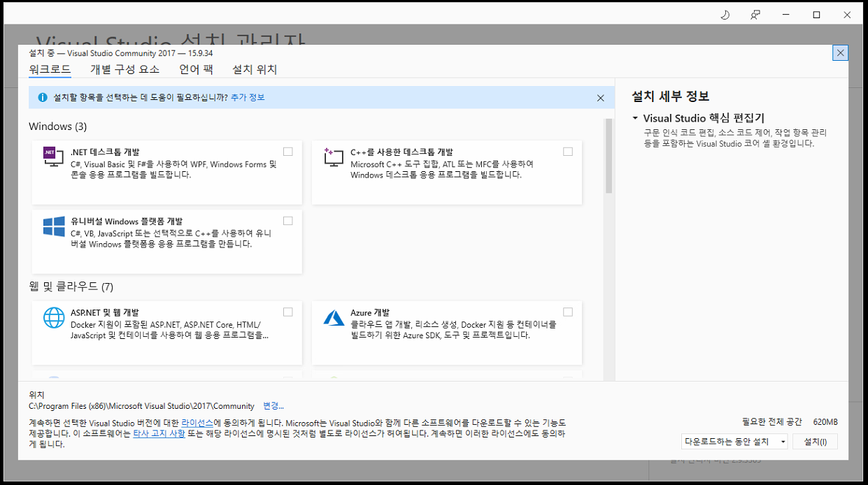This screenshot has height=485, width=868.
Task: Click the .NET desktop development icon
Action: [x=54, y=157]
